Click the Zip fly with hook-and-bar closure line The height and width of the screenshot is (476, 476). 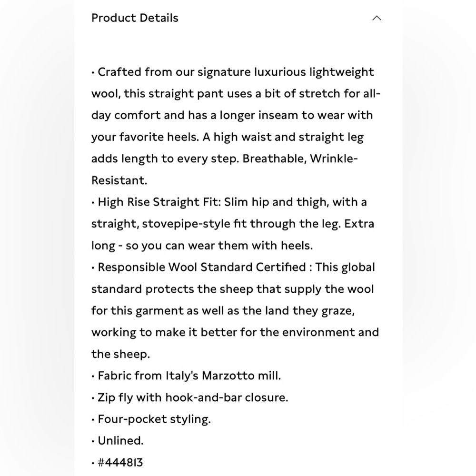coord(193,397)
